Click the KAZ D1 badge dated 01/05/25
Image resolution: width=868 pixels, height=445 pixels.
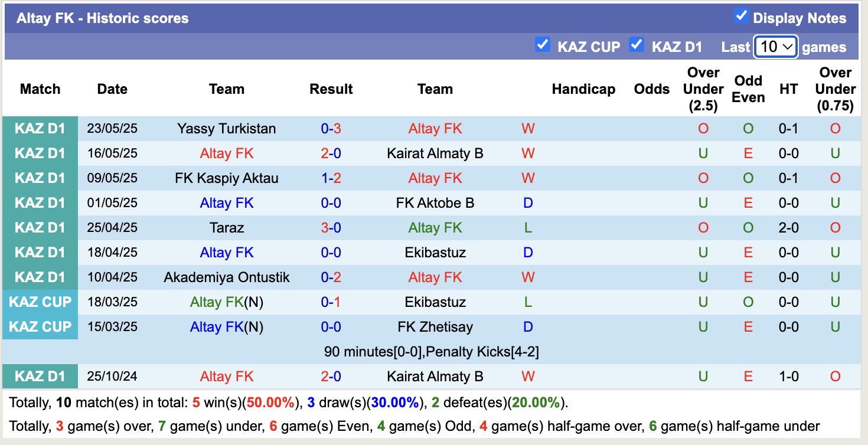tap(40, 202)
